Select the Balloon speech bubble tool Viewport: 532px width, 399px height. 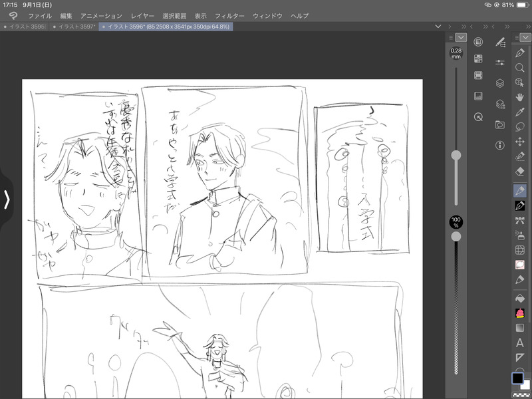coord(519,265)
